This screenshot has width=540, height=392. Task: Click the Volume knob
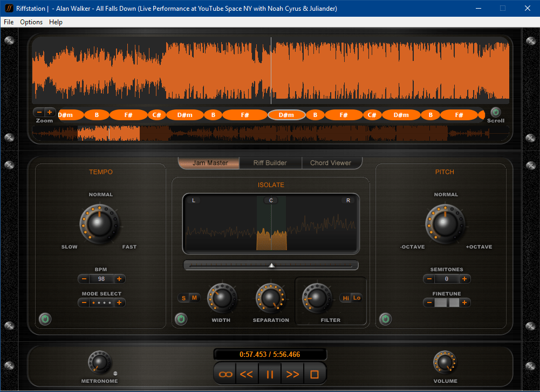click(x=445, y=362)
